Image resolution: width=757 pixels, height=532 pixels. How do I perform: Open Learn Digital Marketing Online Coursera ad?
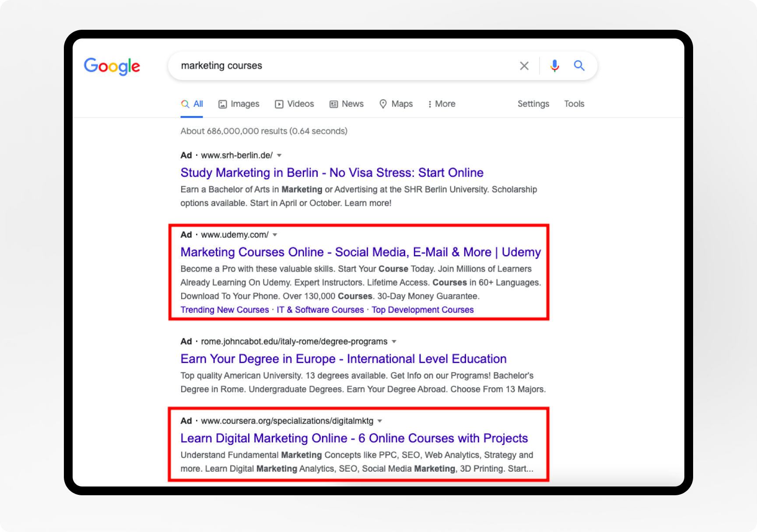[354, 438]
